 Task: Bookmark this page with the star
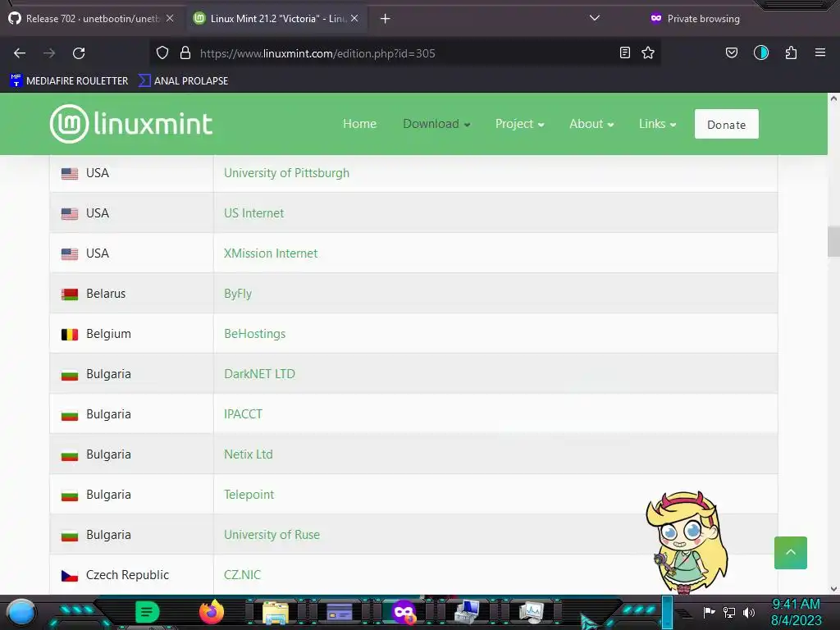(x=648, y=52)
